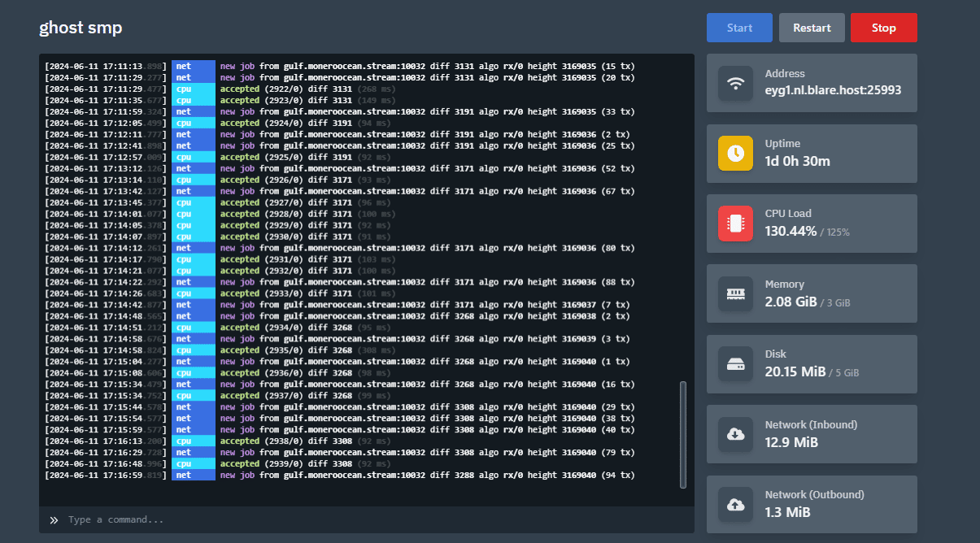Click the console vertical scrollbar thumb
The height and width of the screenshot is (543, 980).
click(x=682, y=435)
